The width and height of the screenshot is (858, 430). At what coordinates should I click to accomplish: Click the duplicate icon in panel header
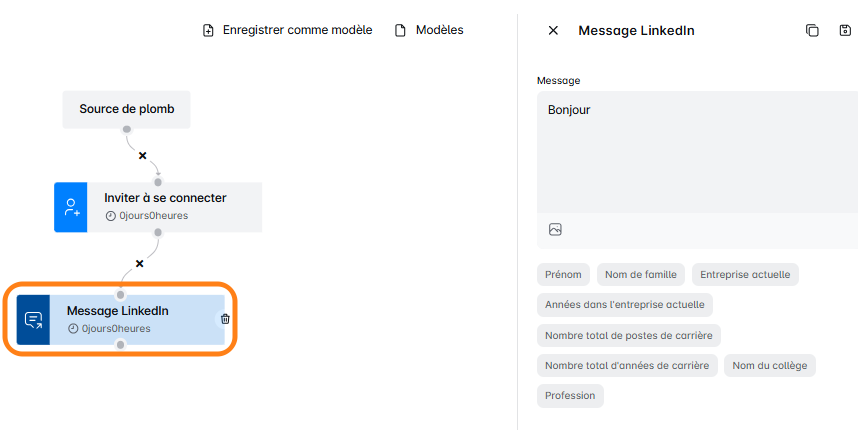[x=812, y=31]
